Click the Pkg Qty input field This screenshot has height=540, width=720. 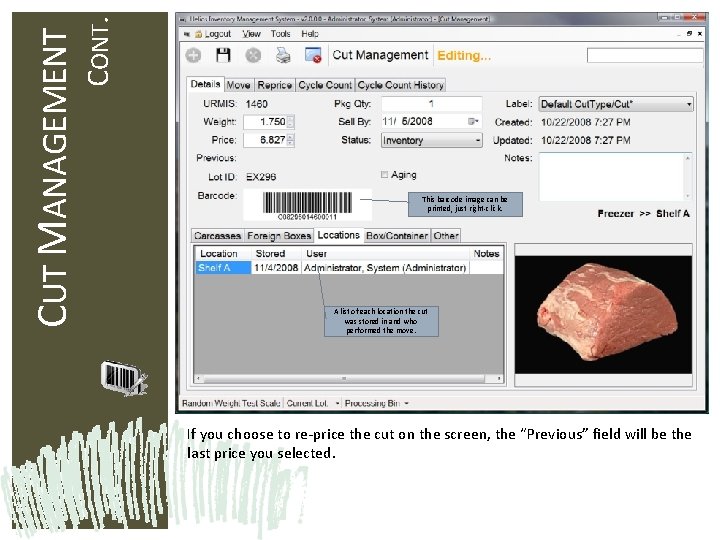click(x=432, y=104)
